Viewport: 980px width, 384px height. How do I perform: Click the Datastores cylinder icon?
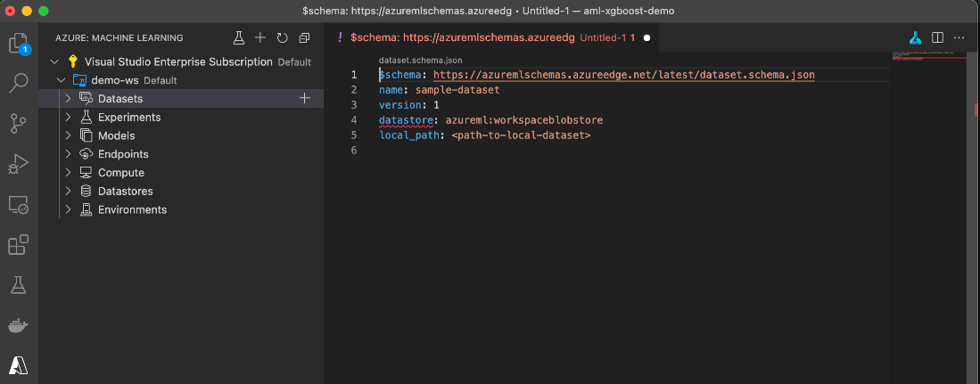[x=86, y=191]
